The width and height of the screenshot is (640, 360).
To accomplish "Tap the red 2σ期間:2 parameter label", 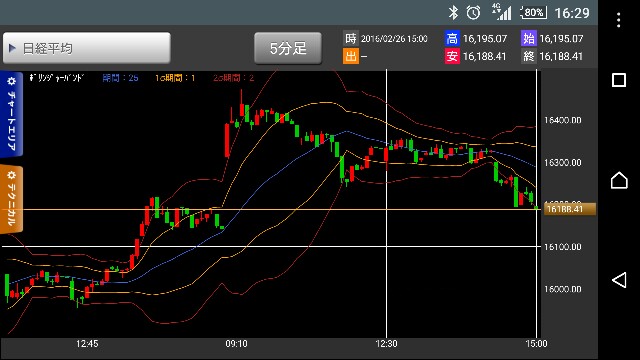I will point(233,78).
